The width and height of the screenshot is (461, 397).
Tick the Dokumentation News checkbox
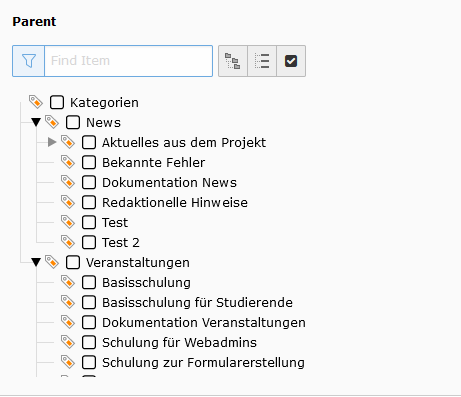coord(89,182)
